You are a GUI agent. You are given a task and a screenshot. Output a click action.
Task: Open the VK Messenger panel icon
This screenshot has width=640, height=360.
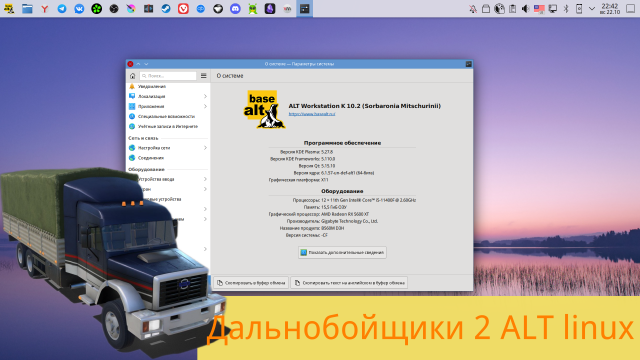pyautogui.click(x=79, y=9)
